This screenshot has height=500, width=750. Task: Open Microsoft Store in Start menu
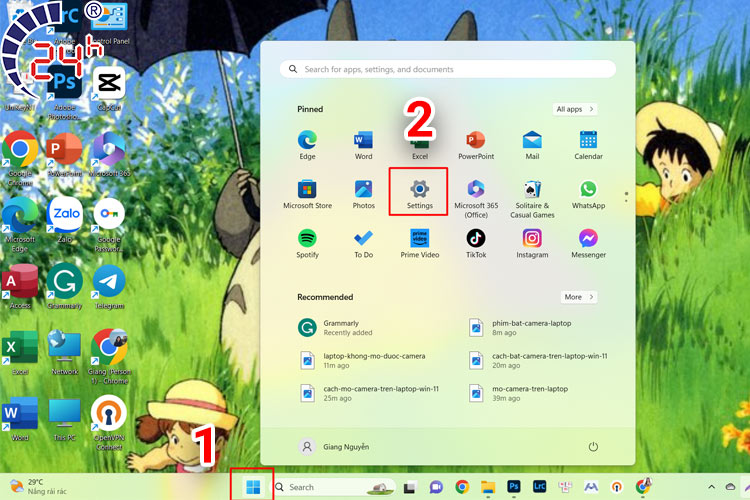[307, 194]
